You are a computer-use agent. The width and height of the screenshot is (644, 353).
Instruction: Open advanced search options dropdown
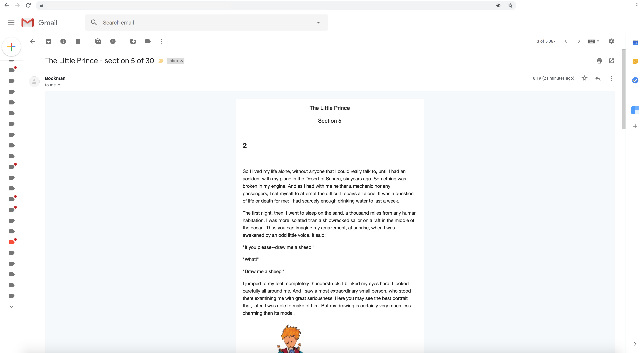pyautogui.click(x=318, y=22)
